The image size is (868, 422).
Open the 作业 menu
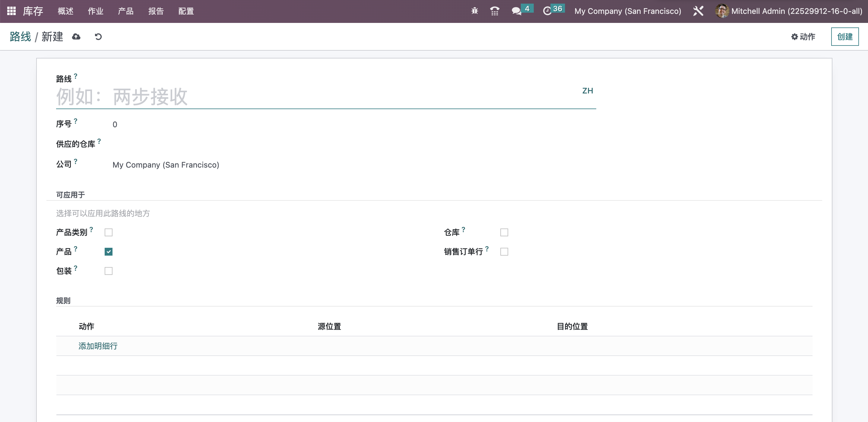click(96, 11)
